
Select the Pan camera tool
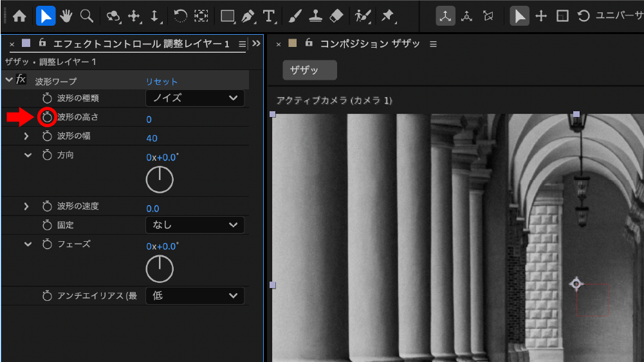coord(134,17)
